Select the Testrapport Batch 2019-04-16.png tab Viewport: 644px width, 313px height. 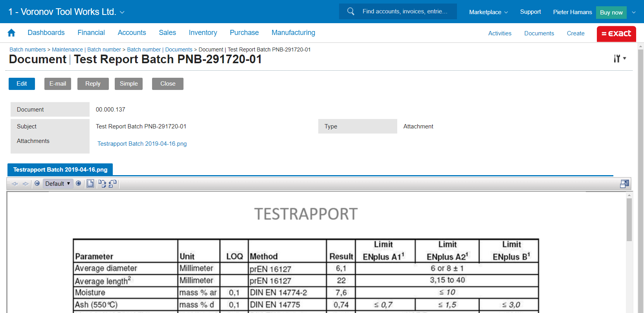click(x=60, y=170)
